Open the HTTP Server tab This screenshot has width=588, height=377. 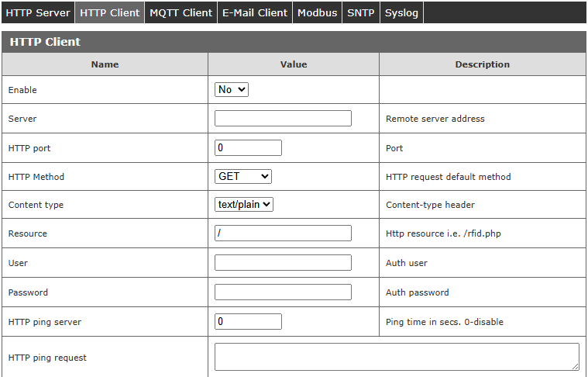(x=38, y=12)
